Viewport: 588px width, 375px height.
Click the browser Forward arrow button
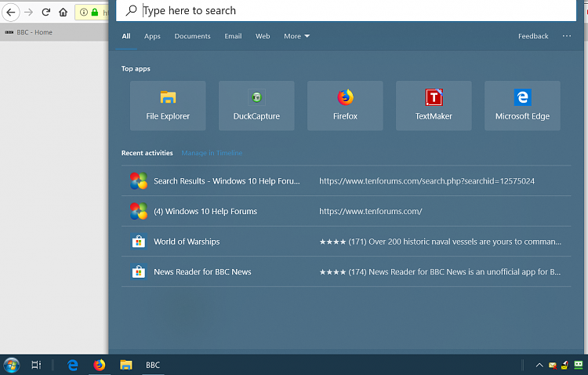pos(28,13)
